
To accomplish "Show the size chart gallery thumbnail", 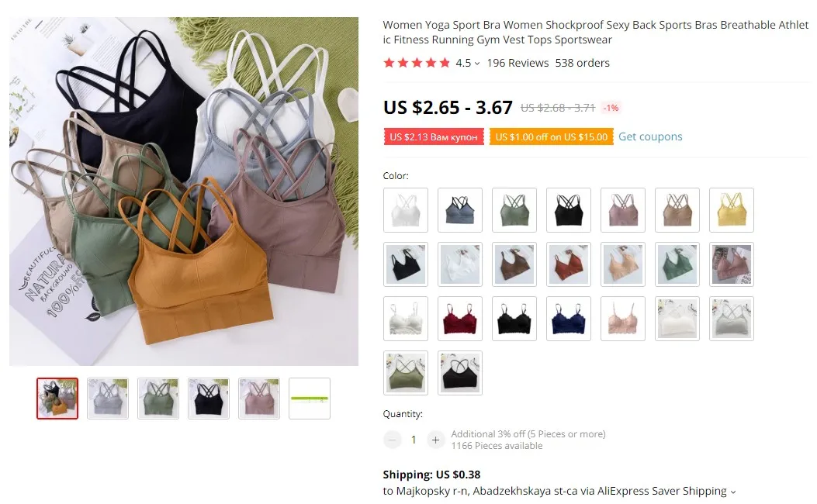I will [x=310, y=399].
